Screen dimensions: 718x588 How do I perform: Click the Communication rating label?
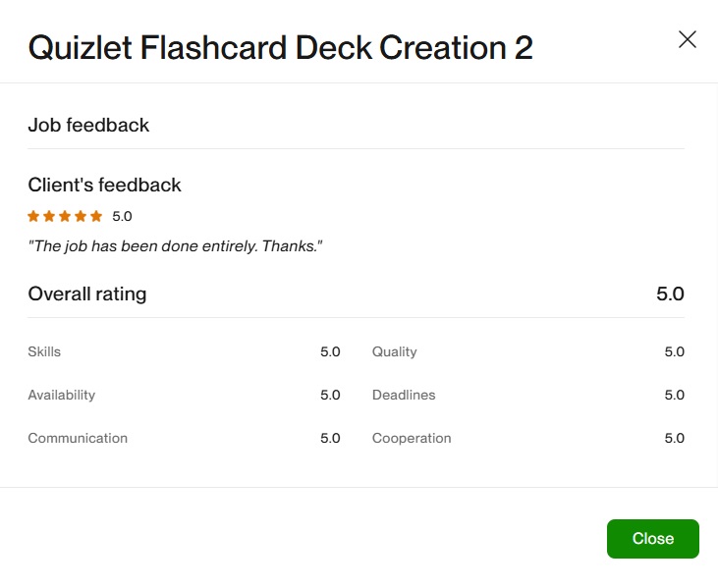(78, 438)
